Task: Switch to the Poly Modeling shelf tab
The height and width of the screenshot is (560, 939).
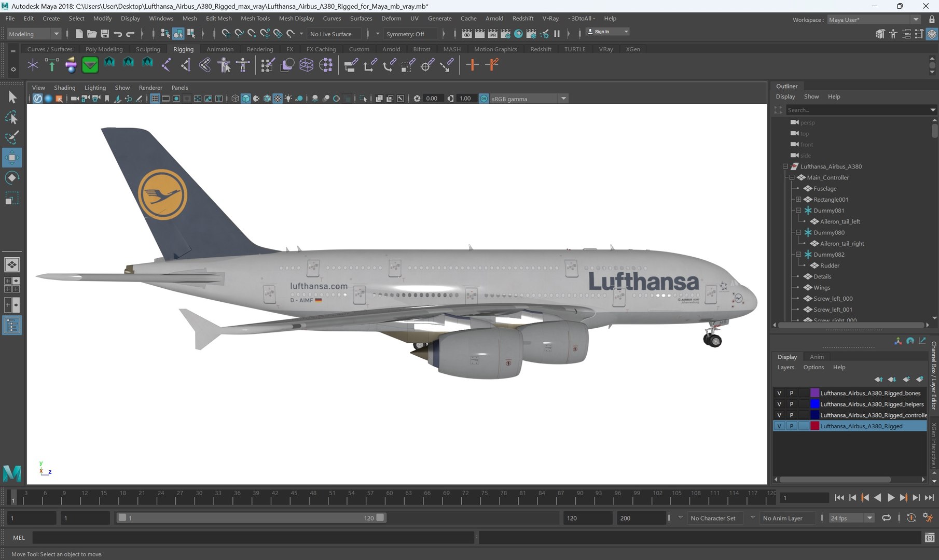Action: (x=104, y=49)
